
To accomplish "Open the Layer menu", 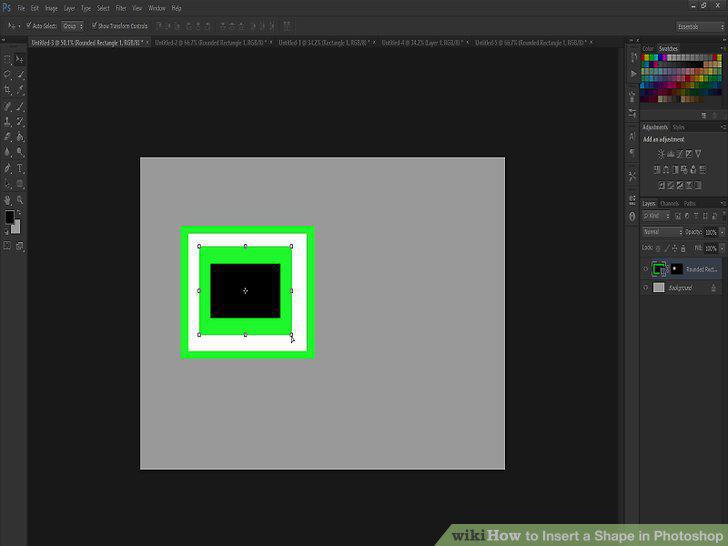I will pos(70,8).
